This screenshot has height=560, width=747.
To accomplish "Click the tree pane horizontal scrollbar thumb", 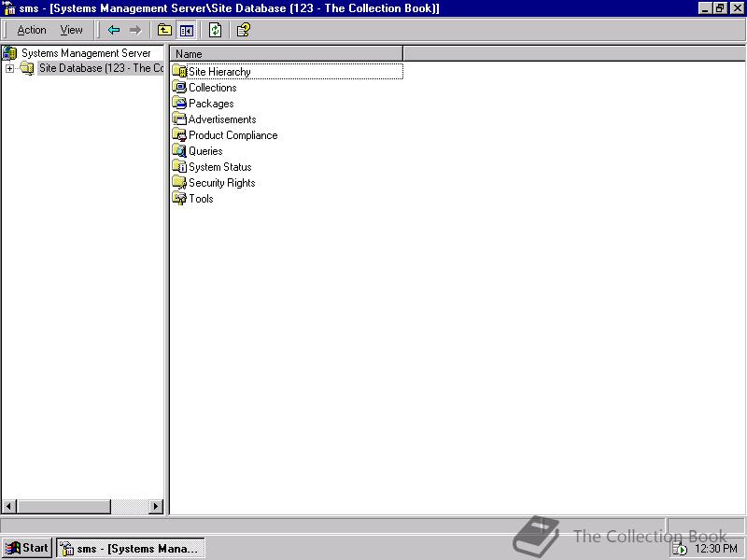I will [x=63, y=506].
